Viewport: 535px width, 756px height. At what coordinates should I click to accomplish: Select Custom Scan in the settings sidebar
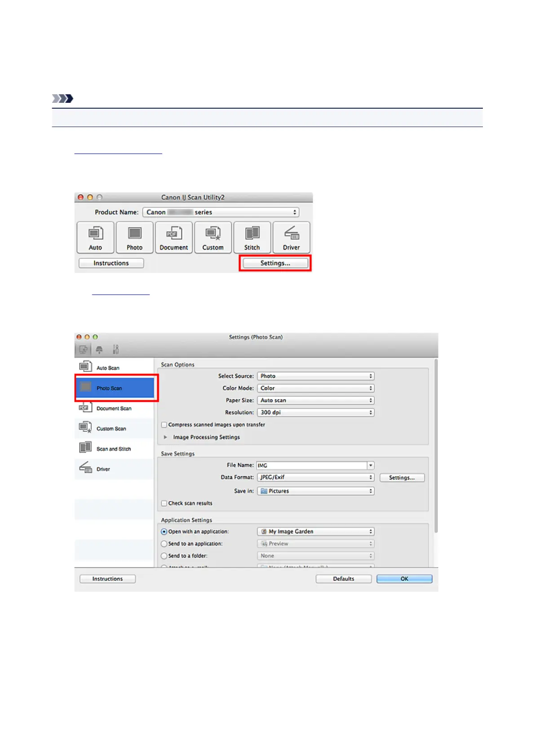(x=114, y=428)
